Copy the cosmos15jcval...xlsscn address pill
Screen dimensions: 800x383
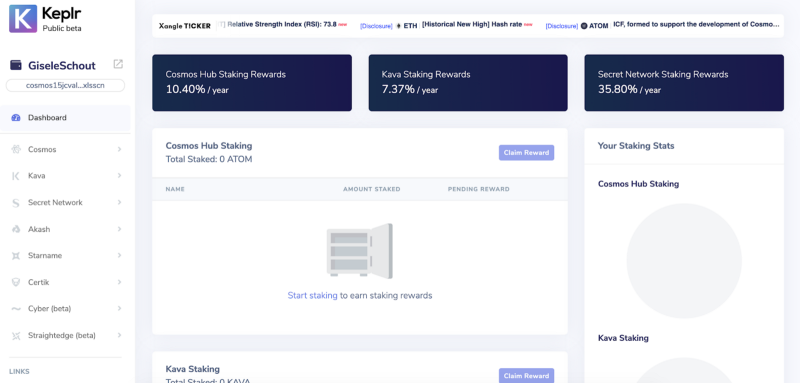click(x=65, y=85)
